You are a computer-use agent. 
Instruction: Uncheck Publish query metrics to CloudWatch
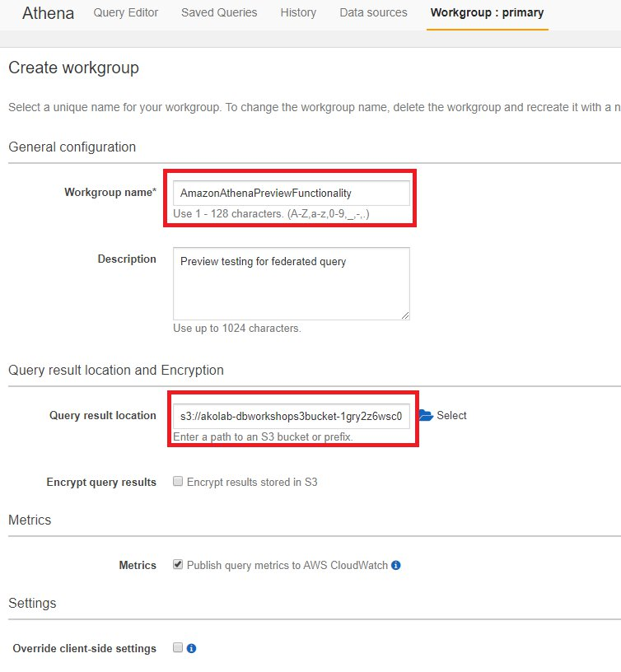tap(177, 564)
